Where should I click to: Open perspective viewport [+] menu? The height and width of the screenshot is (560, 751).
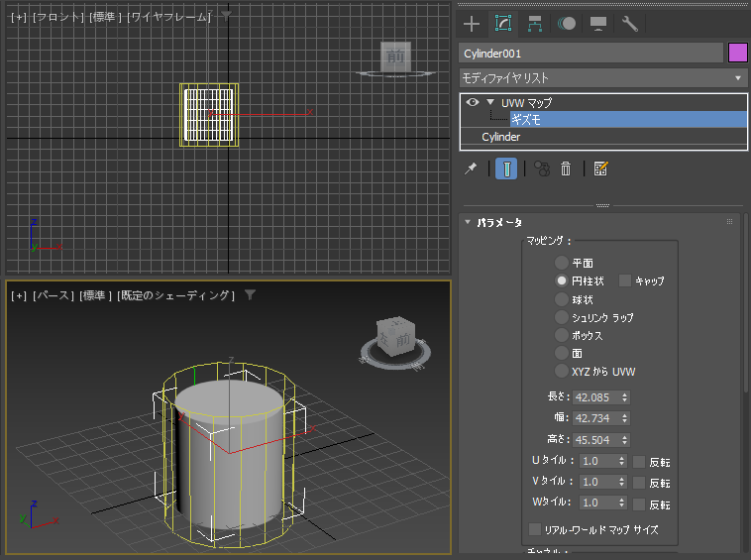click(19, 295)
